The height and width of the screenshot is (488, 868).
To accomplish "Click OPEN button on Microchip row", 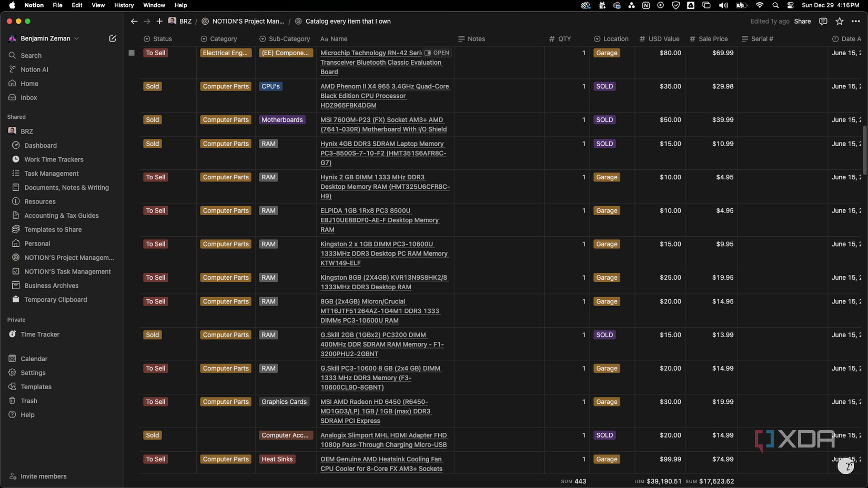I will point(437,53).
